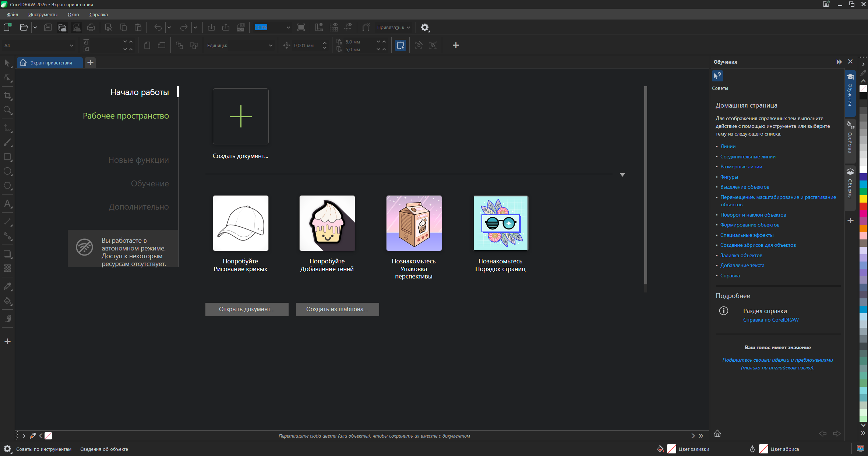The width and height of the screenshot is (868, 456).
Task: Open the Справка menu
Action: [99, 15]
